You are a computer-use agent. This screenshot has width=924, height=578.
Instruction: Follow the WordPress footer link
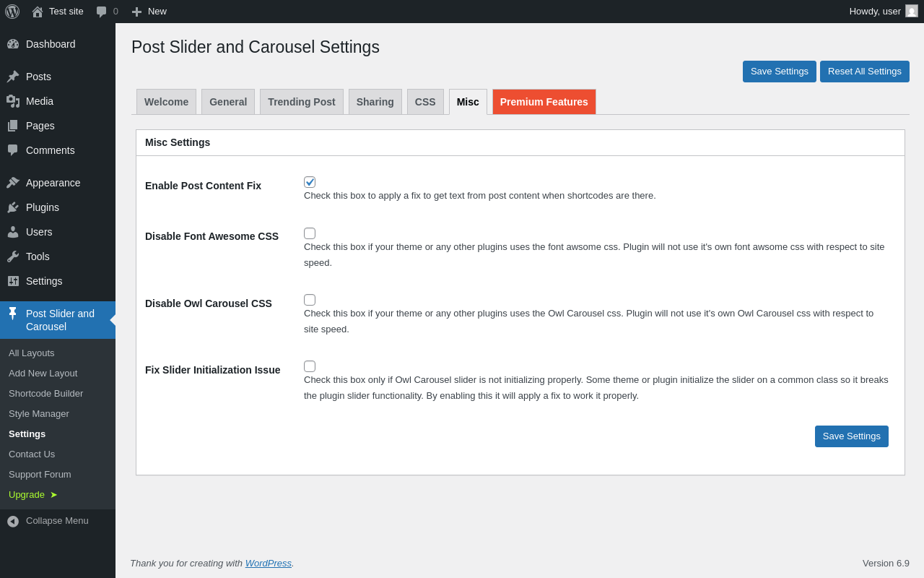(269, 563)
